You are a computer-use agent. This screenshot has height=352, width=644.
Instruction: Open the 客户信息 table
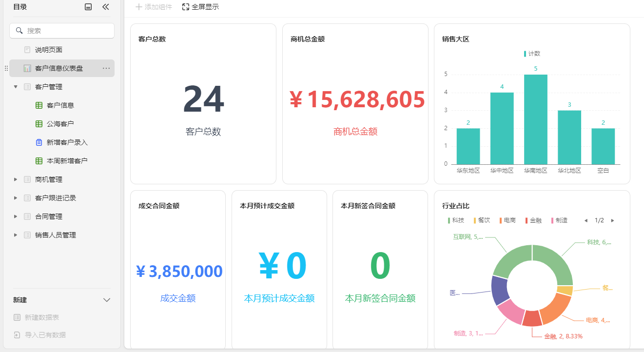click(x=60, y=105)
